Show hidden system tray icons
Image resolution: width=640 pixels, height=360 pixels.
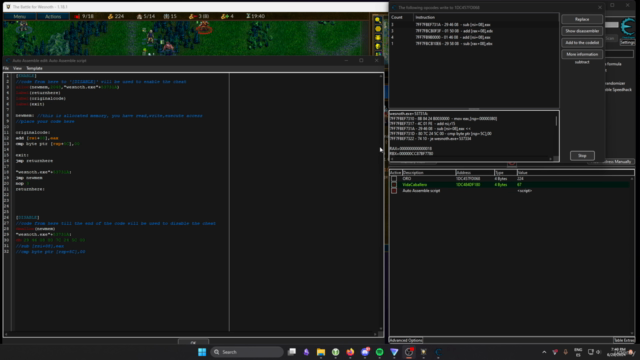[x=544, y=352]
